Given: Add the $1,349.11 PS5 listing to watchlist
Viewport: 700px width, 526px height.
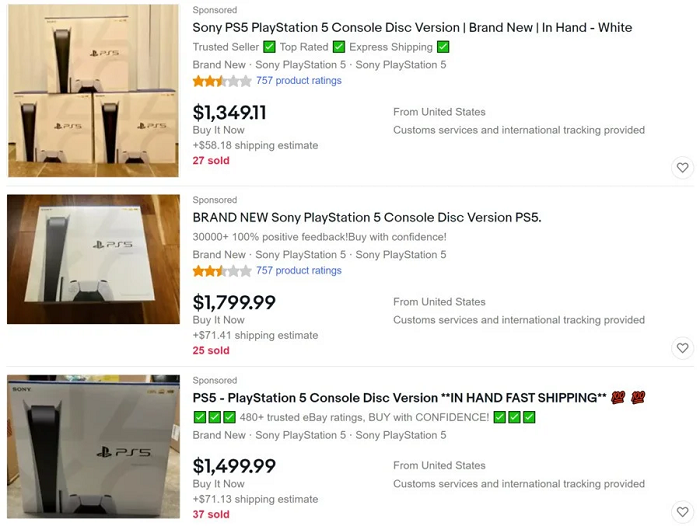Looking at the screenshot, I should (x=682, y=168).
